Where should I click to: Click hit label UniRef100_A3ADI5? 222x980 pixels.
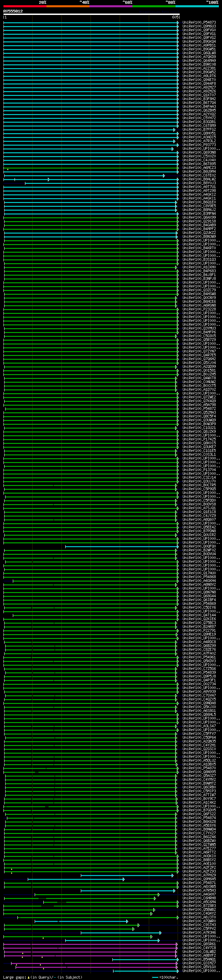coord(199,137)
